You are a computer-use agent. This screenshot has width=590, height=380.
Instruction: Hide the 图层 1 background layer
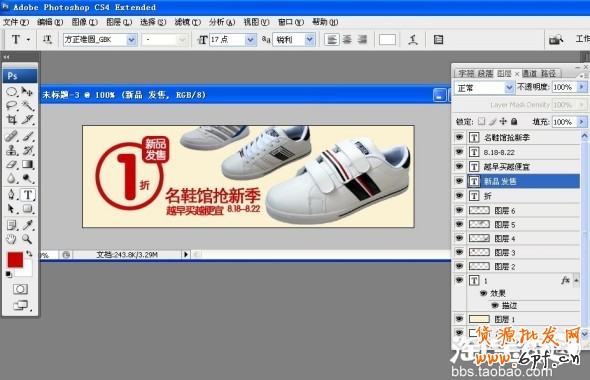click(x=459, y=319)
